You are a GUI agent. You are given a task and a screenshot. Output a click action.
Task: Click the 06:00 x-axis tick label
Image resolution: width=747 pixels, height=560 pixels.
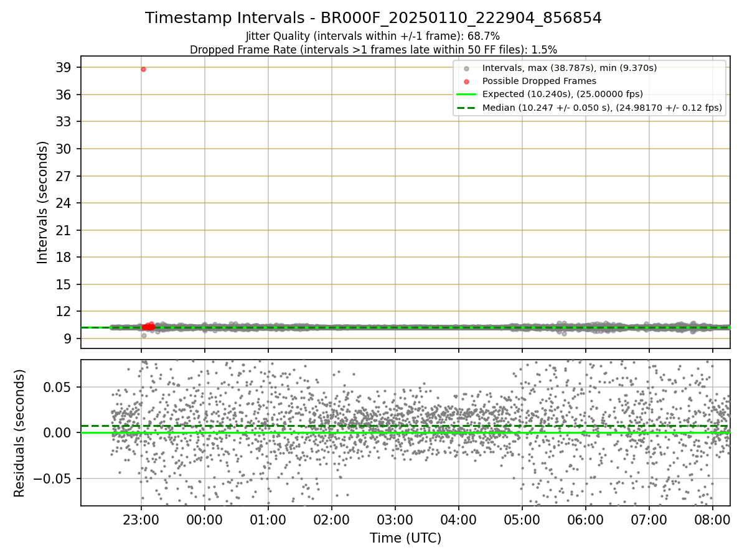pyautogui.click(x=586, y=519)
